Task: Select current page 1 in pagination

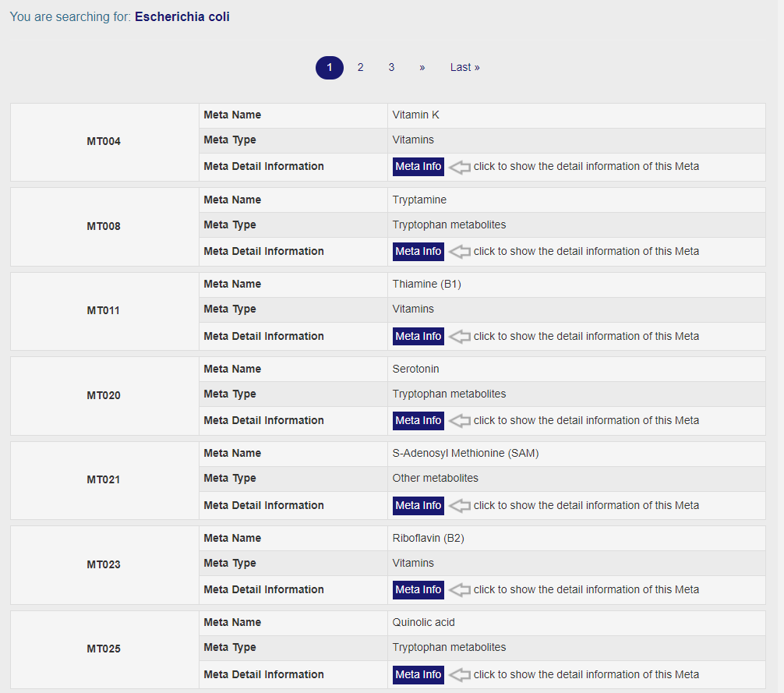Action: click(x=329, y=68)
